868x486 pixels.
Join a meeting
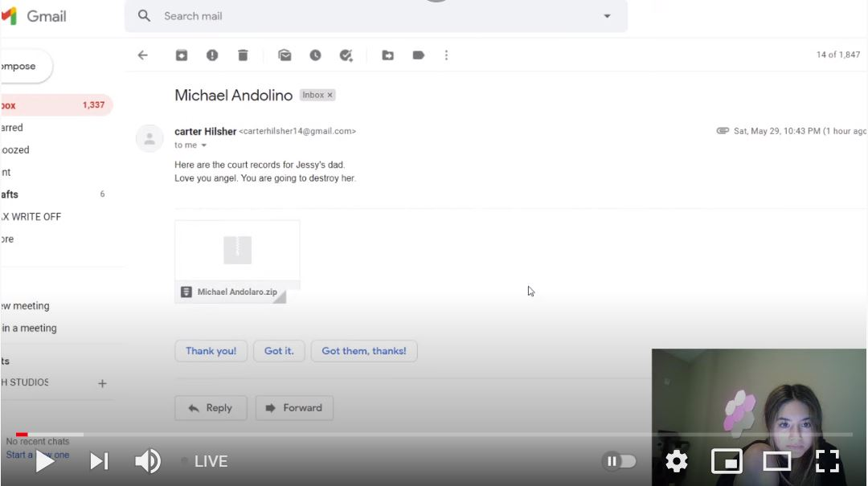tap(29, 329)
